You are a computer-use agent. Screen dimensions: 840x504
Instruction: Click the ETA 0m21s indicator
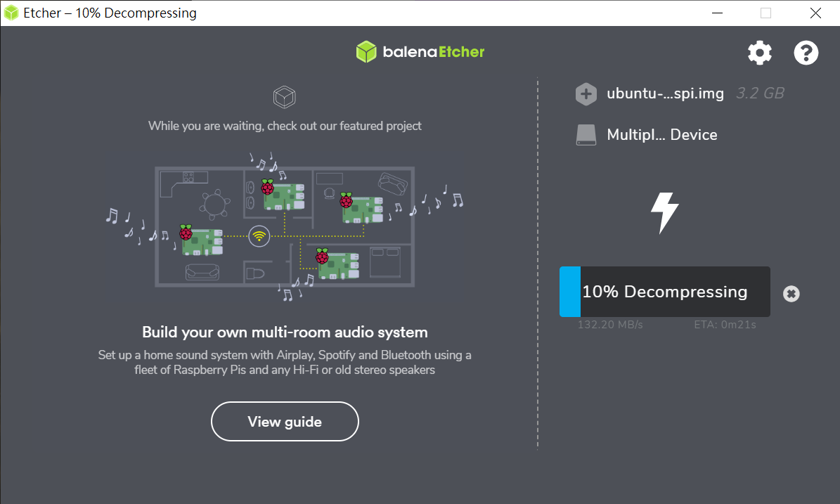pyautogui.click(x=726, y=325)
